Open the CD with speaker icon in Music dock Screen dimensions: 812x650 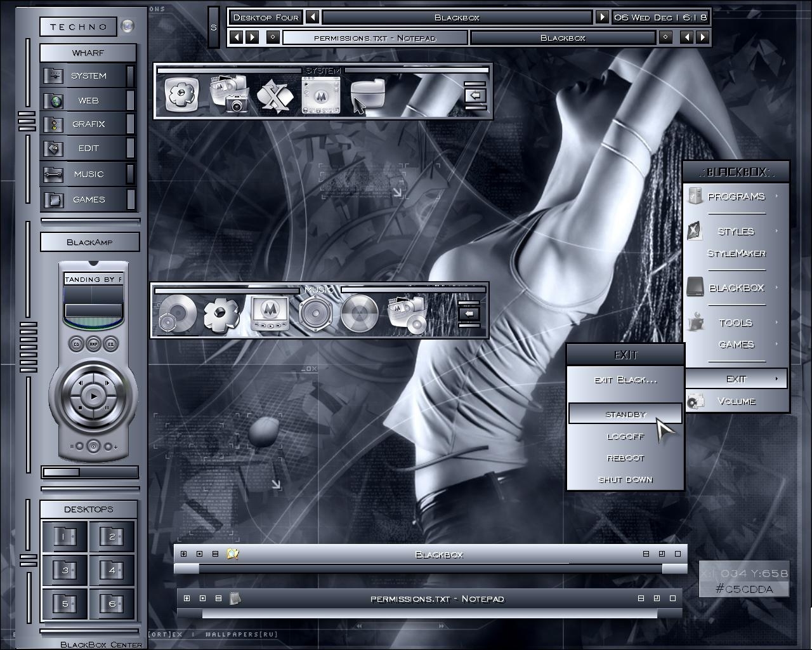(177, 314)
